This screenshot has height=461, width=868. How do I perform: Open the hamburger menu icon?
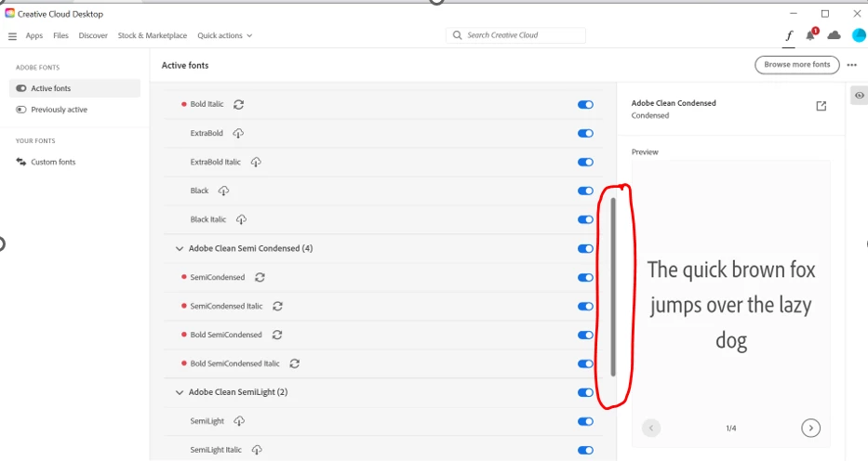pos(12,36)
